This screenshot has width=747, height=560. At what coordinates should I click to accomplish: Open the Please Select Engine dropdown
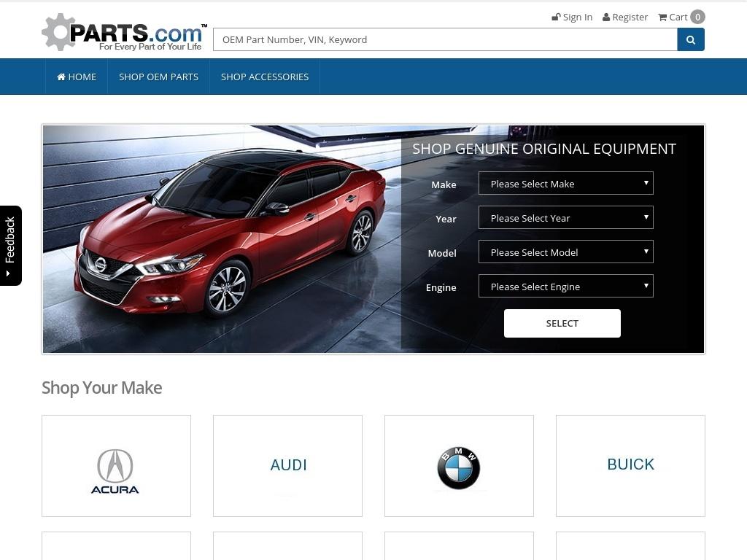(x=565, y=286)
